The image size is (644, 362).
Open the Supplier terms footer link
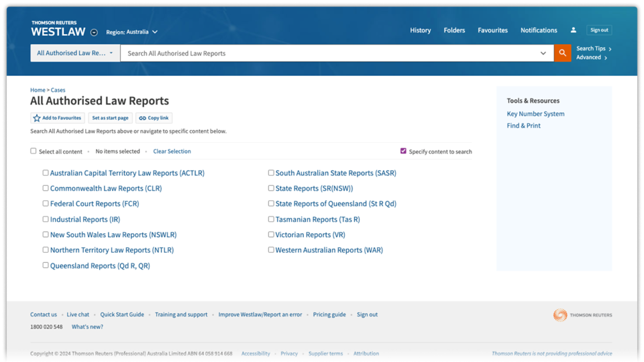(326, 353)
